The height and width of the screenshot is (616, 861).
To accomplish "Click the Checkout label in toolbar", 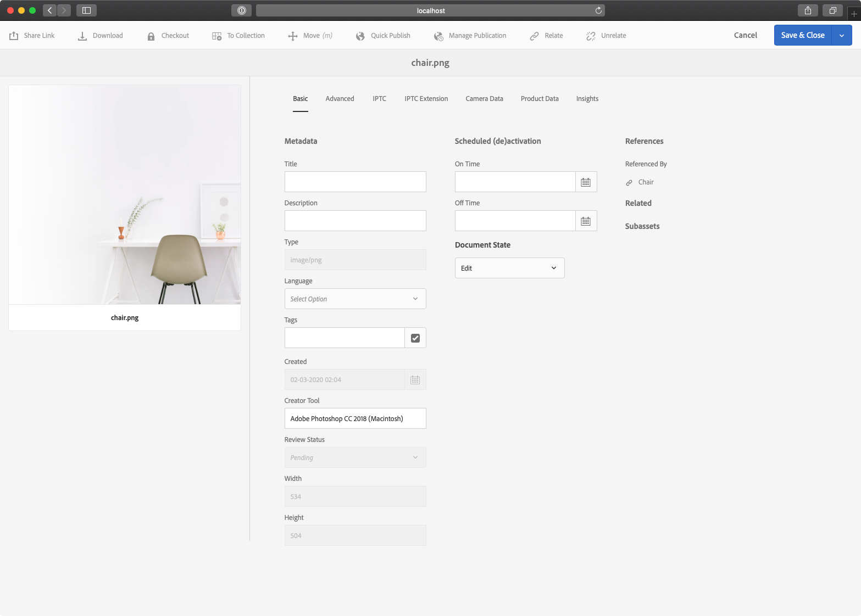I will (175, 36).
